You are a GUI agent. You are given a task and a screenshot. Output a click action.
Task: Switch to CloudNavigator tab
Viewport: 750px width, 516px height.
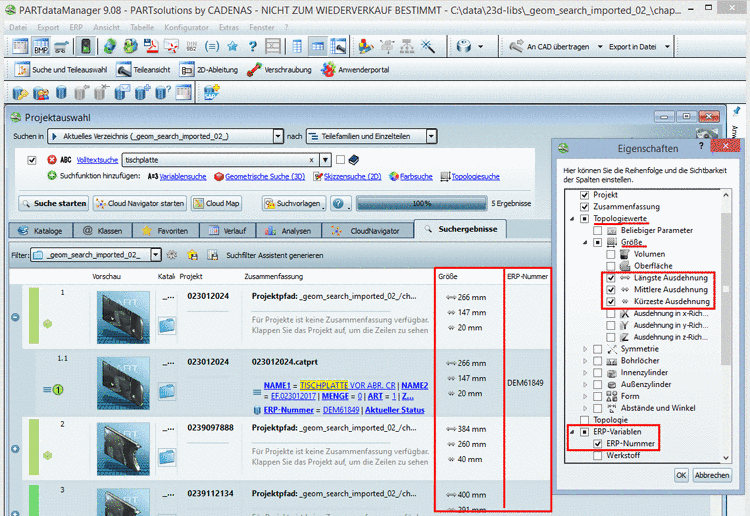pyautogui.click(x=367, y=231)
